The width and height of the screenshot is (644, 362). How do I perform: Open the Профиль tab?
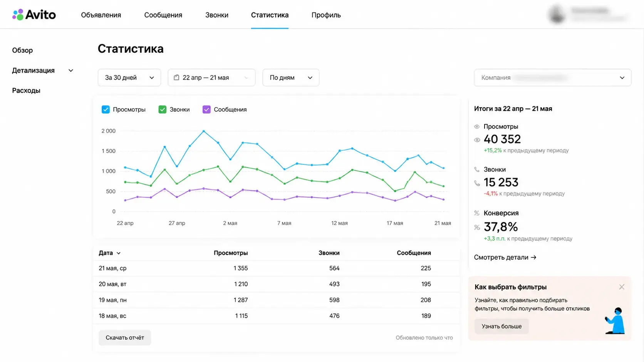326,15
